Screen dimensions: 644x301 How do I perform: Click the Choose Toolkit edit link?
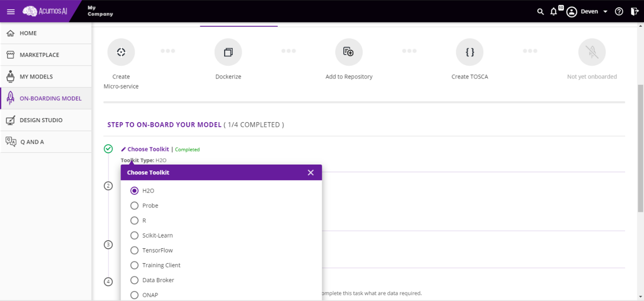148,149
